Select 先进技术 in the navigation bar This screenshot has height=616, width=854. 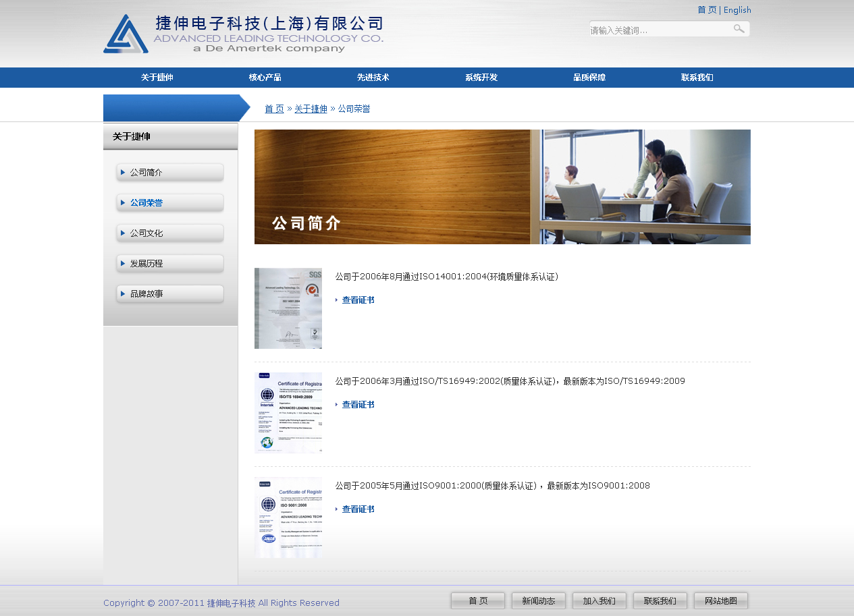(x=373, y=78)
